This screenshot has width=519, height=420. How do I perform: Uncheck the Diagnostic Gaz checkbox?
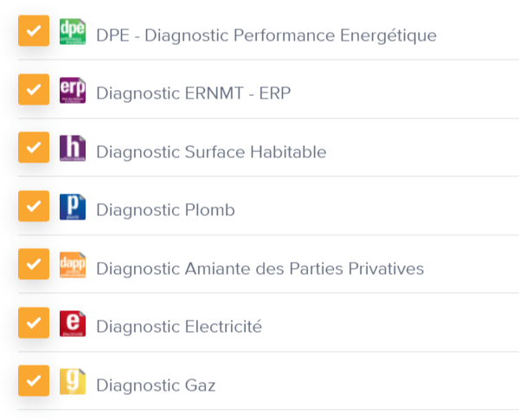click(x=34, y=380)
